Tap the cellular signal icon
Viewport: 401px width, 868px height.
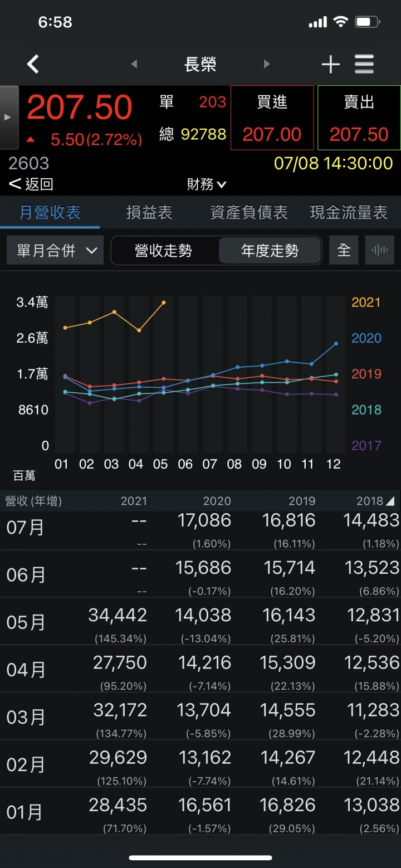pos(317,22)
